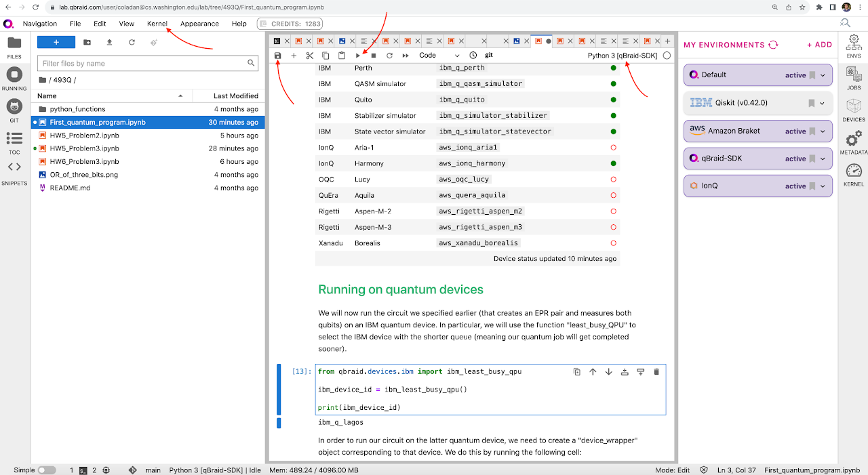Open a new tab with the tab bar plus
The height and width of the screenshot is (475, 868).
(x=667, y=41)
